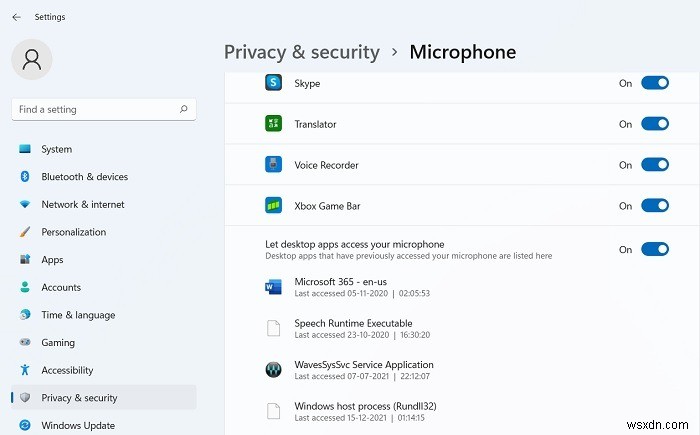
Task: Disable Voice Recorder microphone toggle
Action: tap(655, 165)
